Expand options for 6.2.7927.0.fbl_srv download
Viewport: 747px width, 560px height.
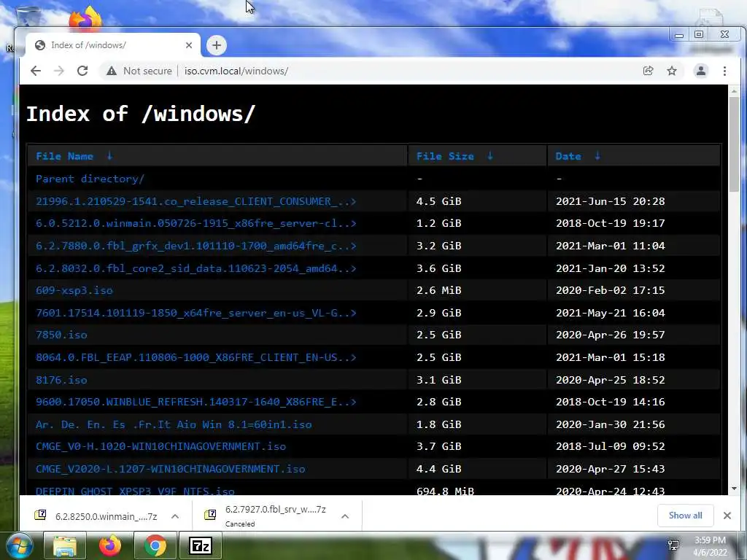345,516
